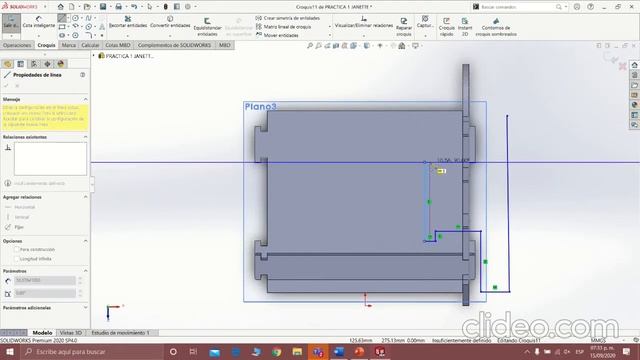Viewport: 640px width, 360px height.
Task: Click Reparar croquis tool
Action: pyautogui.click(x=404, y=27)
